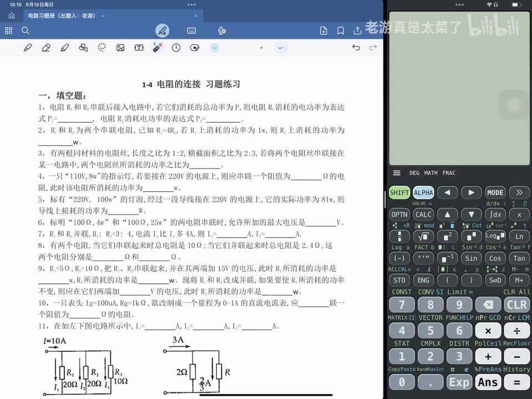Select the Highlighter tool

click(65, 48)
